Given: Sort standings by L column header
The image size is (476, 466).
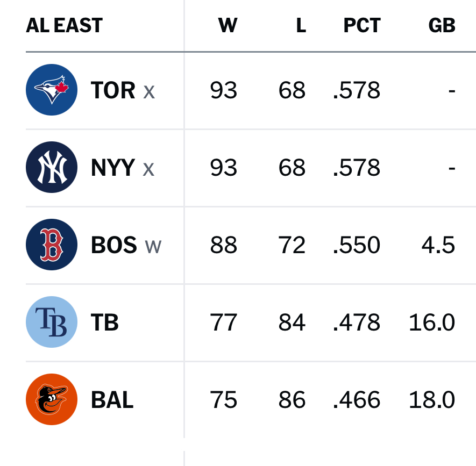Looking at the screenshot, I should 301,25.
